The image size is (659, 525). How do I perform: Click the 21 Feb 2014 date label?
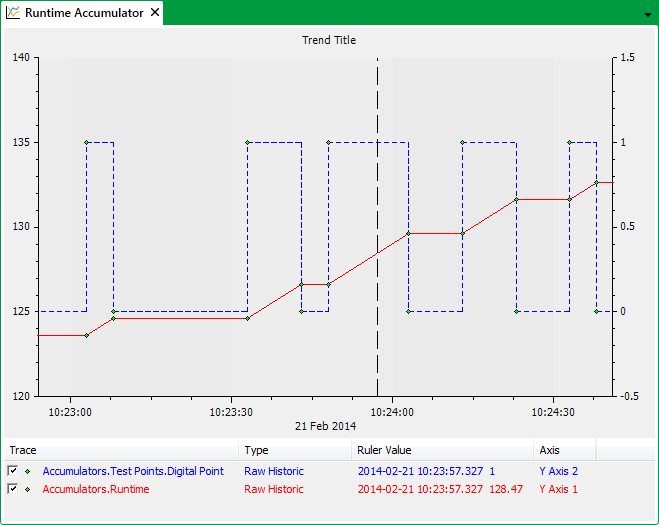point(325,426)
